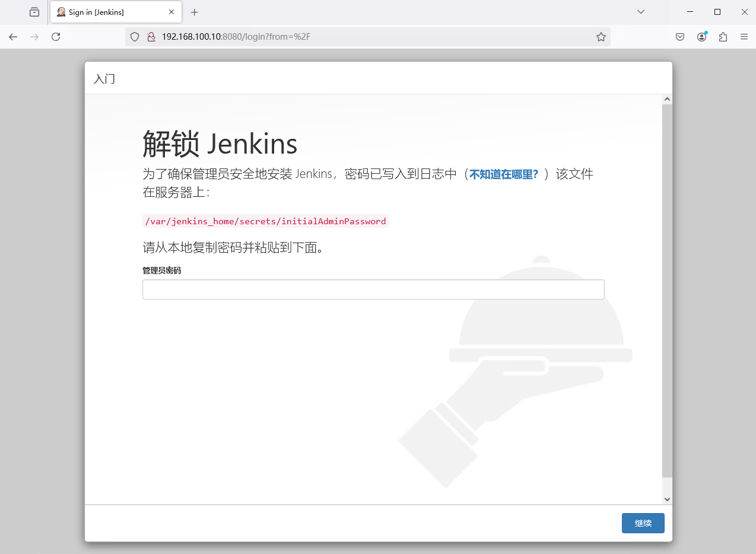Open a new tab with plus button

pyautogui.click(x=194, y=12)
